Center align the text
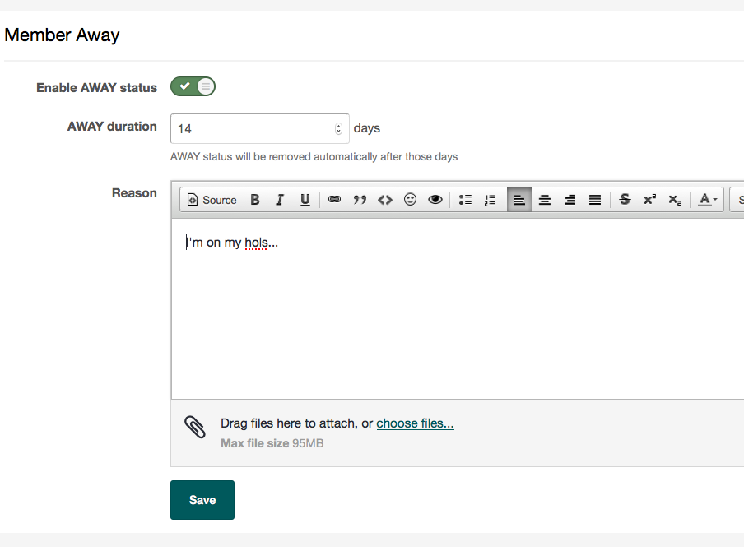 coord(545,200)
